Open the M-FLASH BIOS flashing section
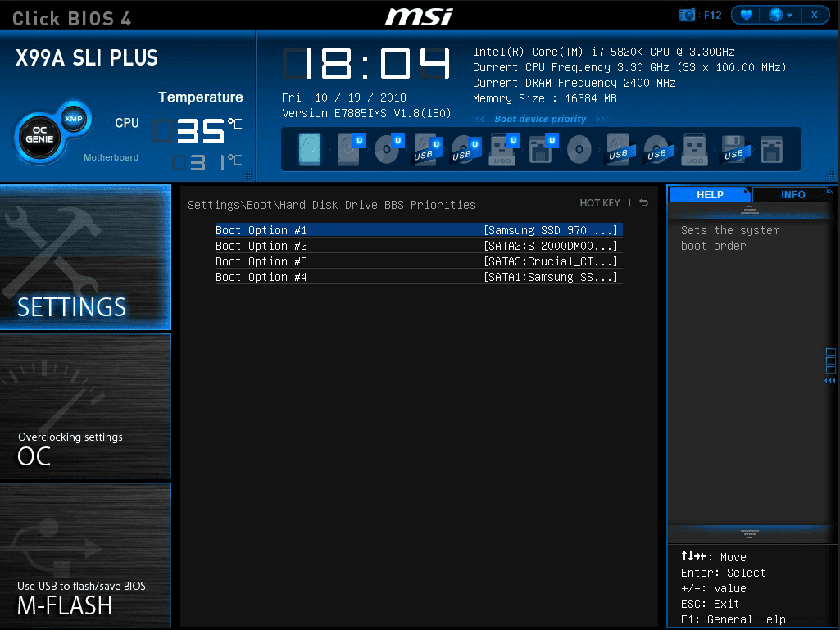840x630 pixels. (x=85, y=555)
